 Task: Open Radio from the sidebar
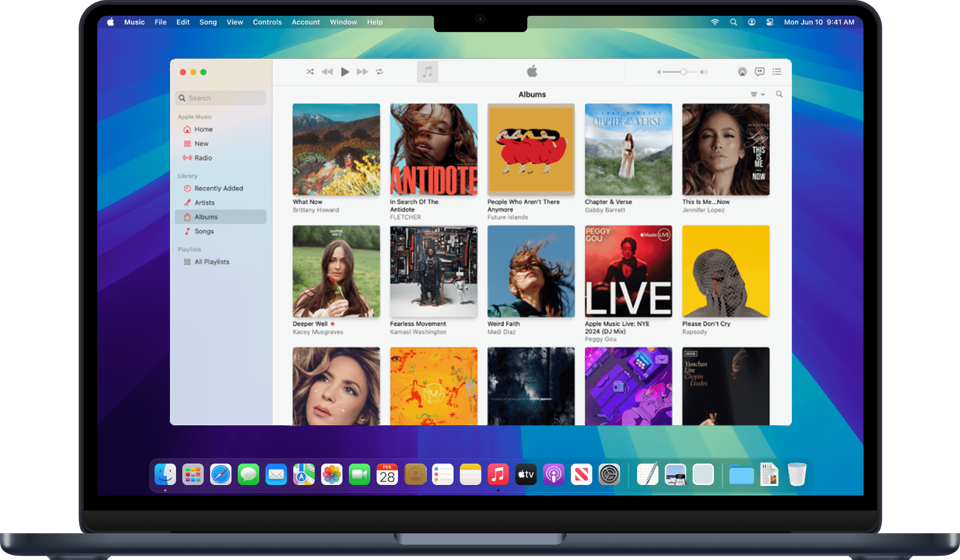203,158
